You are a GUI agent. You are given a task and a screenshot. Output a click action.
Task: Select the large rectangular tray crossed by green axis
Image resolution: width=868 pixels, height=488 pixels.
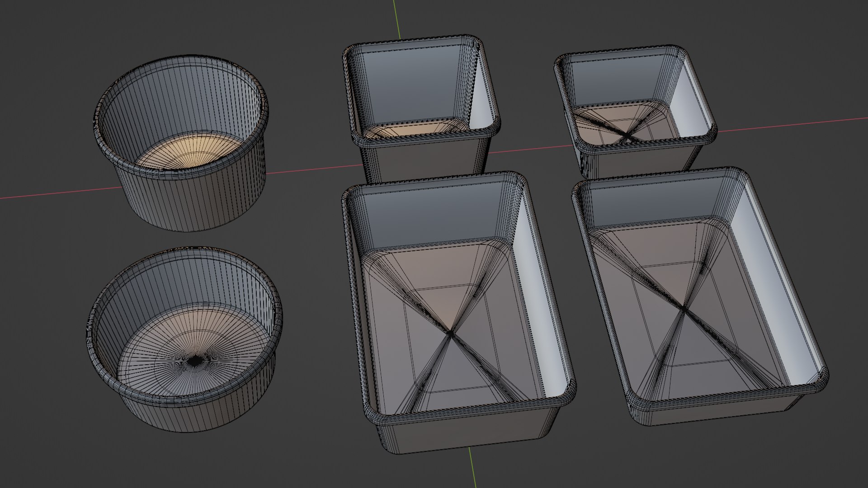click(459, 312)
